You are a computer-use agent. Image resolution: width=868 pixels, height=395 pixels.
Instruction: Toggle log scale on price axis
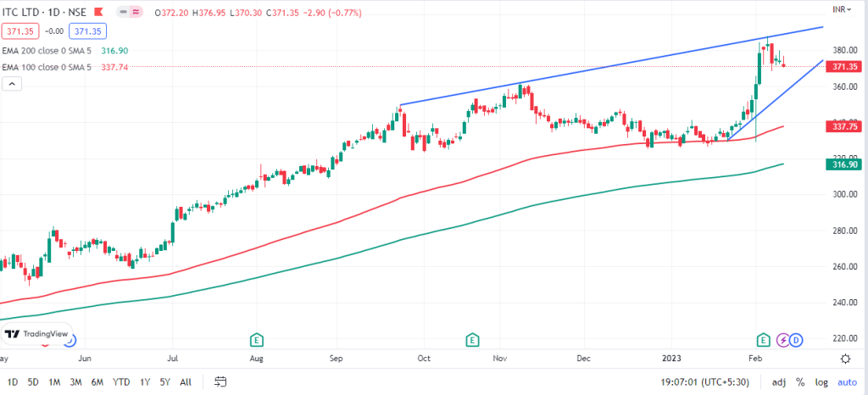point(821,381)
